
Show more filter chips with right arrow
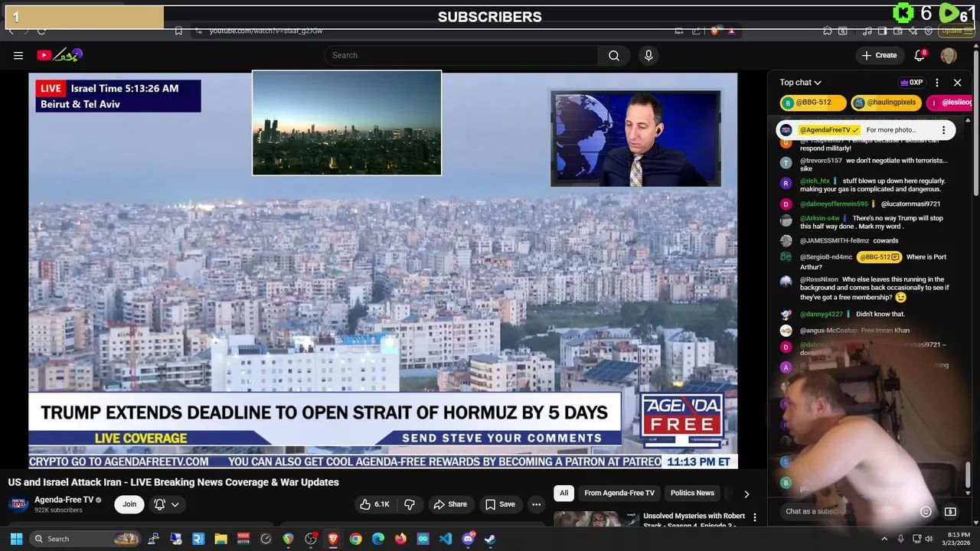[x=746, y=494]
